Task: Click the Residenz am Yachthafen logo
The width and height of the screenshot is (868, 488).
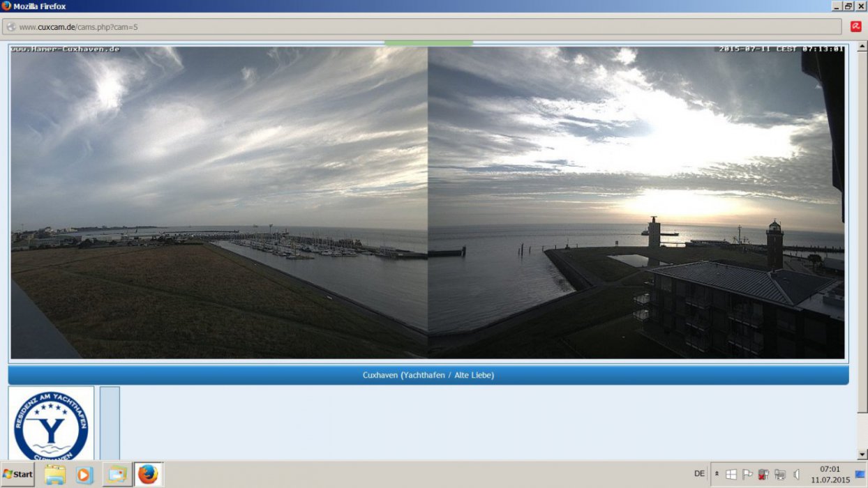Action: (x=51, y=425)
